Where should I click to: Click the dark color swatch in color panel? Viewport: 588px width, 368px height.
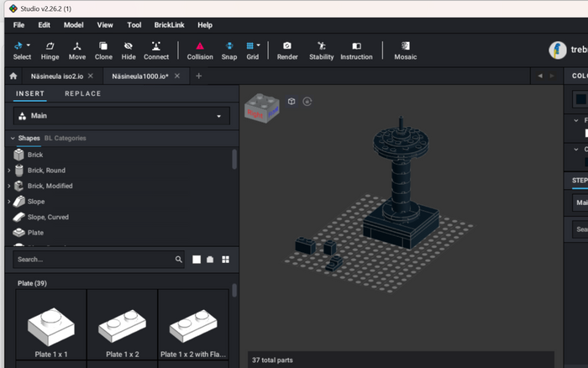coord(581,99)
